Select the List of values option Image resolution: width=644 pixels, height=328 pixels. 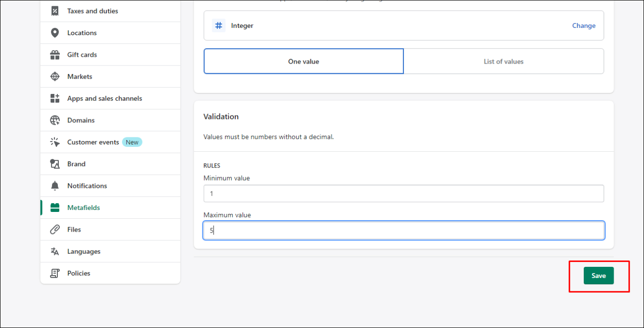504,61
